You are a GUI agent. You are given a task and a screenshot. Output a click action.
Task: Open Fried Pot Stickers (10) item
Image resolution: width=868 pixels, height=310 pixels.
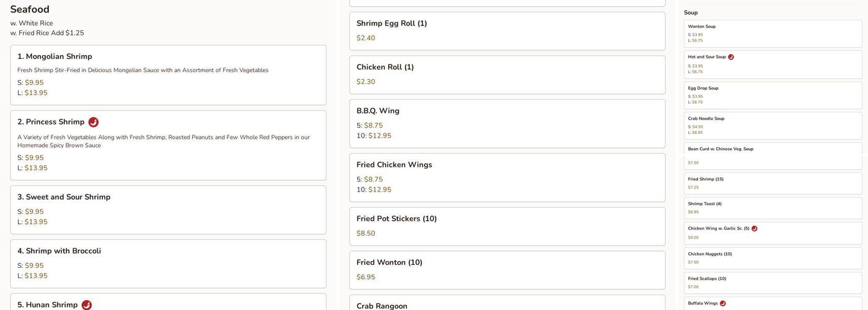click(507, 226)
